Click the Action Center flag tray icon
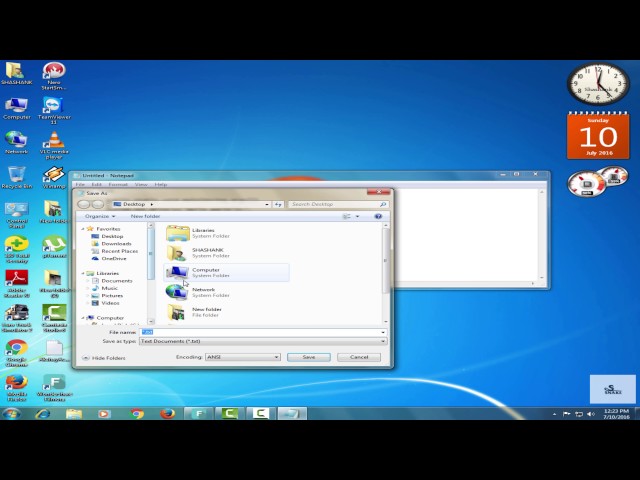The height and width of the screenshot is (480, 640). (x=567, y=414)
